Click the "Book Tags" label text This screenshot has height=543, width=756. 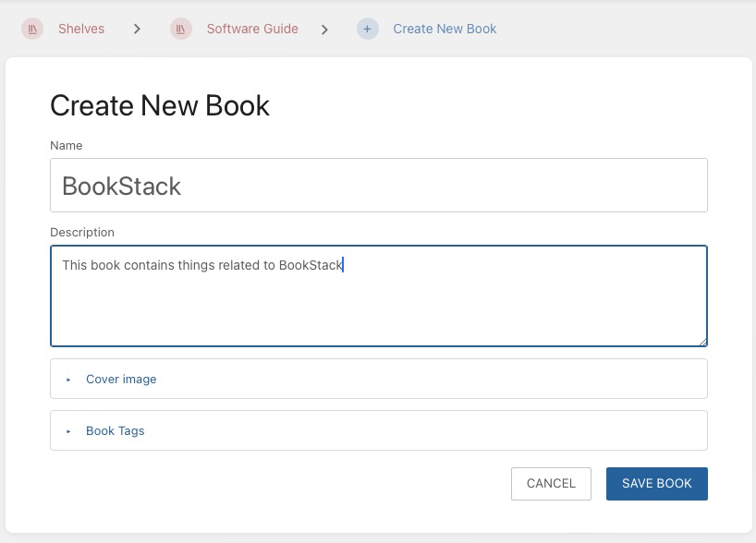115,430
